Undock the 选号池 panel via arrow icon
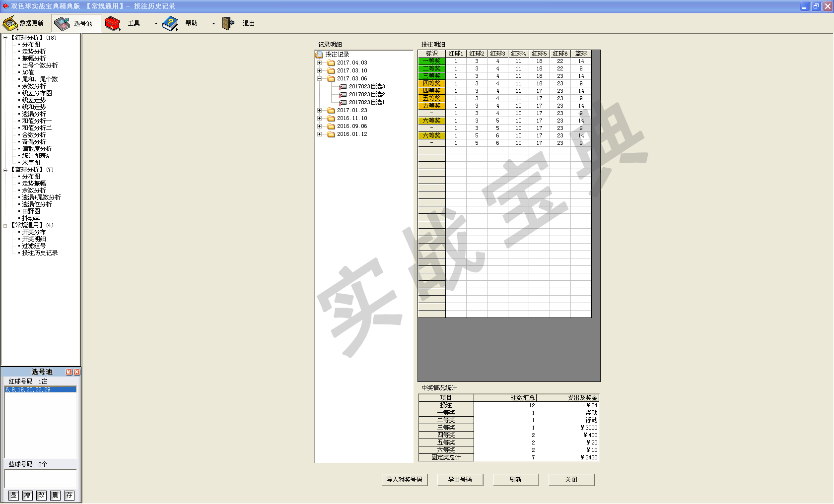The image size is (834, 504). click(69, 372)
